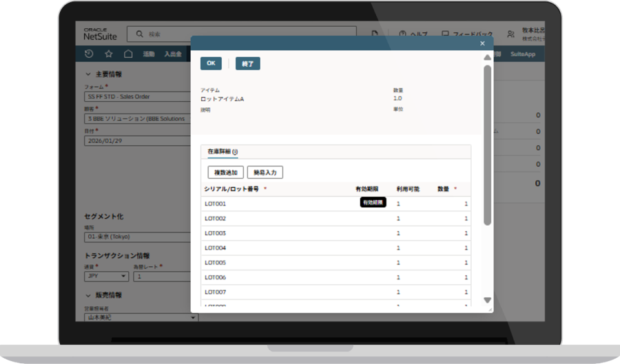This screenshot has height=364, width=620.
Task: Open the 山木美紀 sales rep dropdown
Action: click(141, 317)
